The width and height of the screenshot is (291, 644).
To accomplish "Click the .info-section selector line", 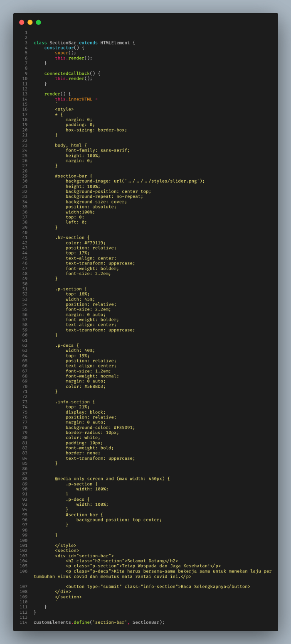I will [x=75, y=402].
